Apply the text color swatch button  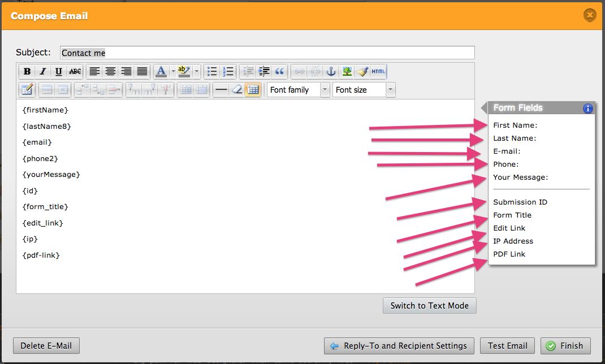[x=161, y=72]
